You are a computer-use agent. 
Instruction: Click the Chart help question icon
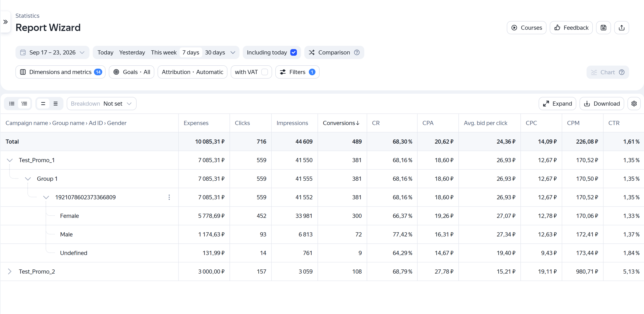tap(622, 72)
